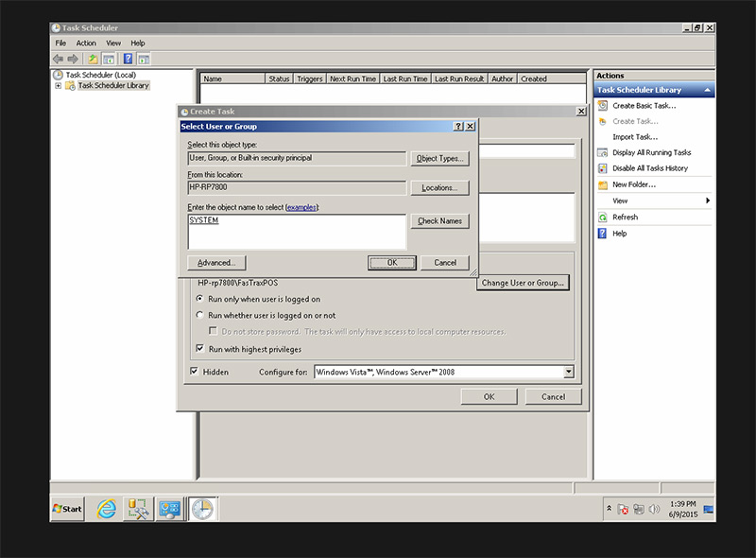The image size is (756, 558).
Task: Confirm Select User dialog with OK
Action: click(x=392, y=263)
